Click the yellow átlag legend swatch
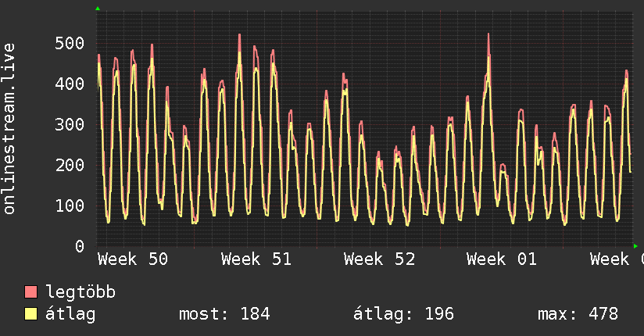Screen dimensions: 644x336 coord(30,314)
